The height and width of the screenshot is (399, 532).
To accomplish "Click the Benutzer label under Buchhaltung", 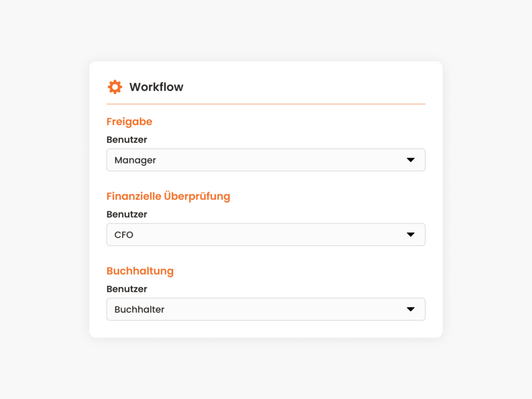I will [127, 289].
